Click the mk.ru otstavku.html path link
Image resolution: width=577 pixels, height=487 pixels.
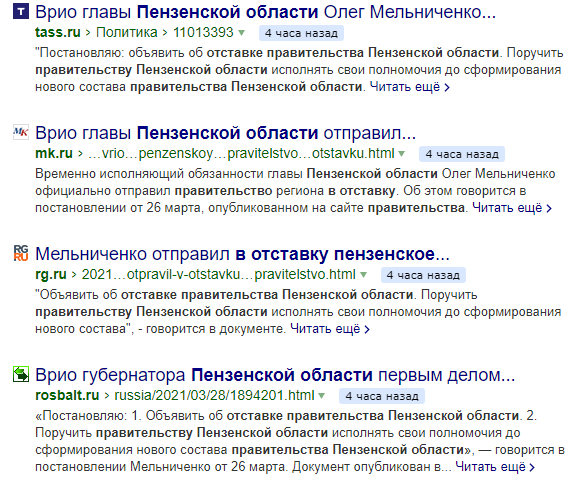(x=241, y=153)
